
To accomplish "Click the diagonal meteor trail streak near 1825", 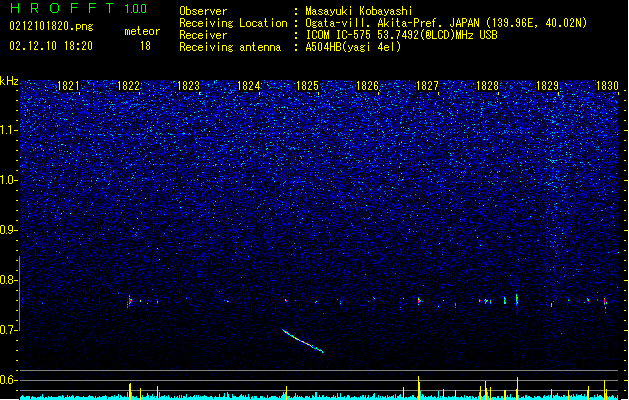I will pyautogui.click(x=302, y=341).
